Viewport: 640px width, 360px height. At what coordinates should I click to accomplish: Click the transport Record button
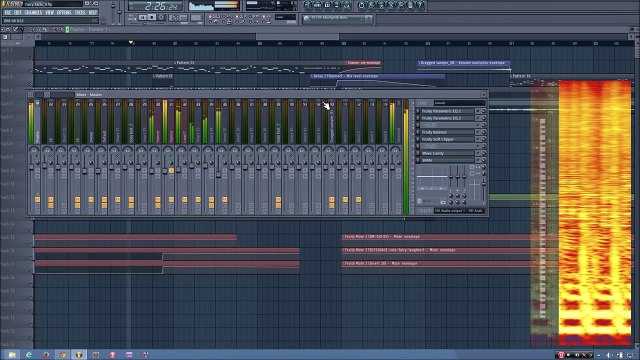(x=161, y=18)
